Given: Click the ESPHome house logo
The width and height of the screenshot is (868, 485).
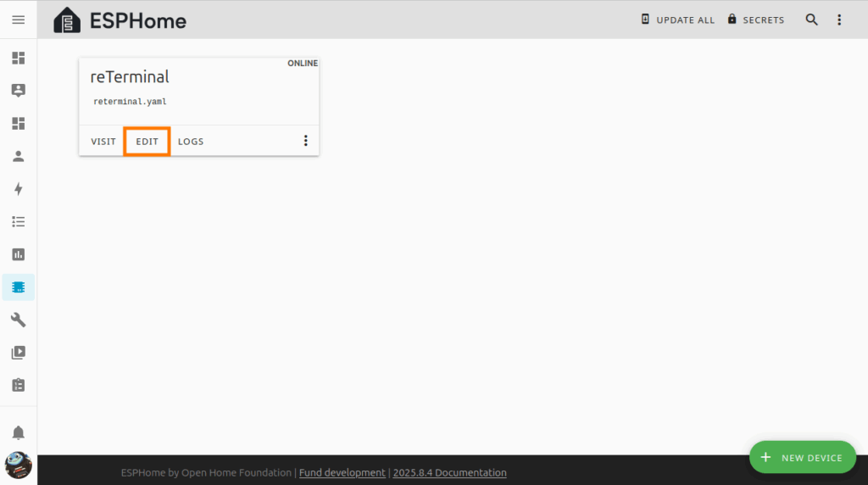Looking at the screenshot, I should click(x=67, y=20).
